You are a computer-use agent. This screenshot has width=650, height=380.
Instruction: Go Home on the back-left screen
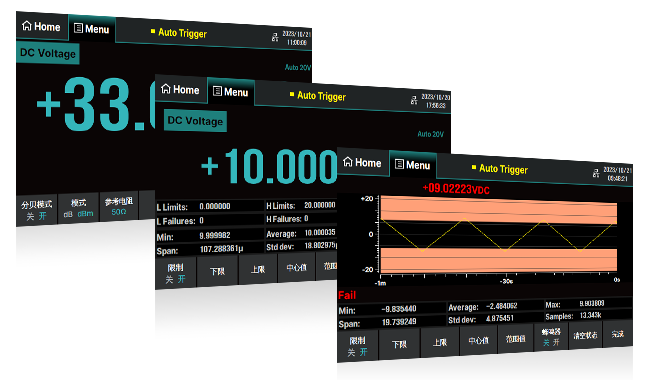pyautogui.click(x=41, y=26)
